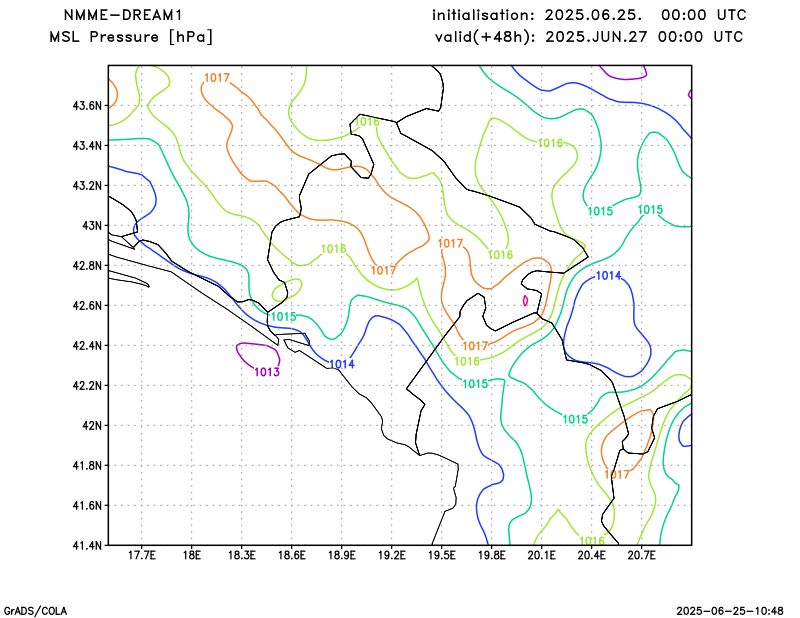This screenshot has width=800, height=618.
Task: Click the purple 1013 contour label
Action: (267, 372)
